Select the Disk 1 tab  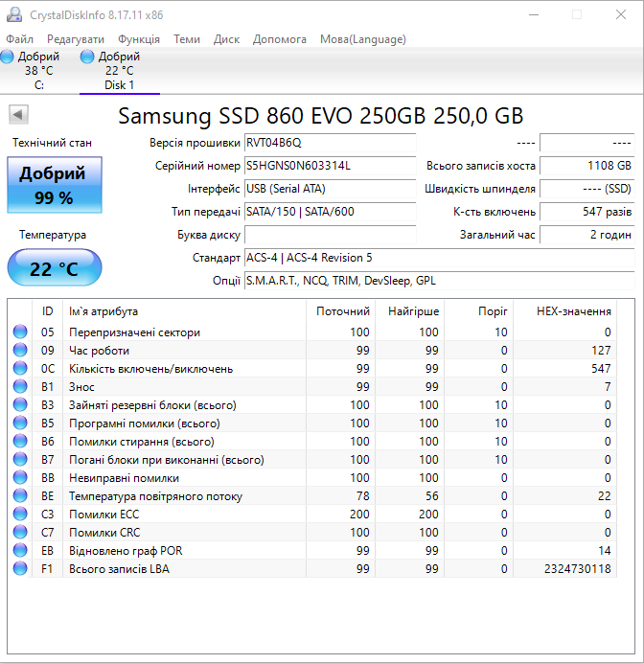(120, 71)
